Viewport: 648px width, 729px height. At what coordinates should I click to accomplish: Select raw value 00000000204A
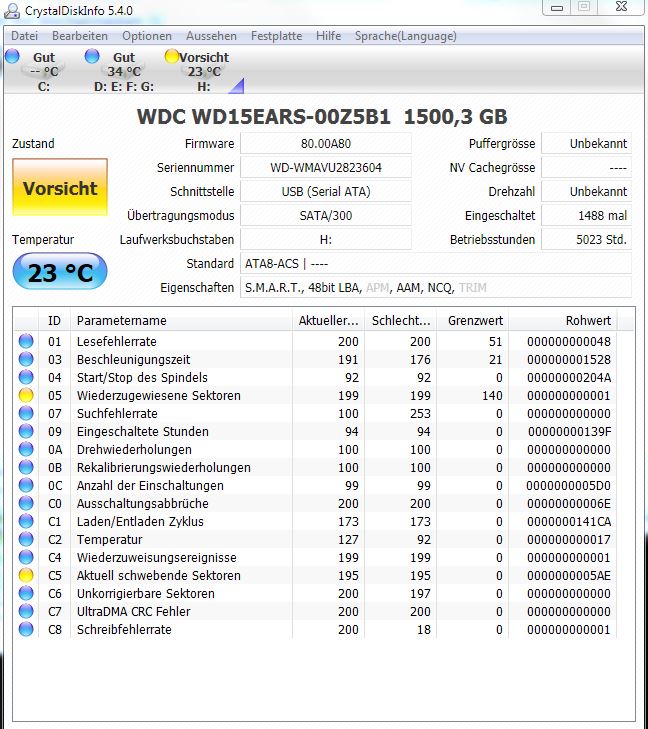(569, 378)
